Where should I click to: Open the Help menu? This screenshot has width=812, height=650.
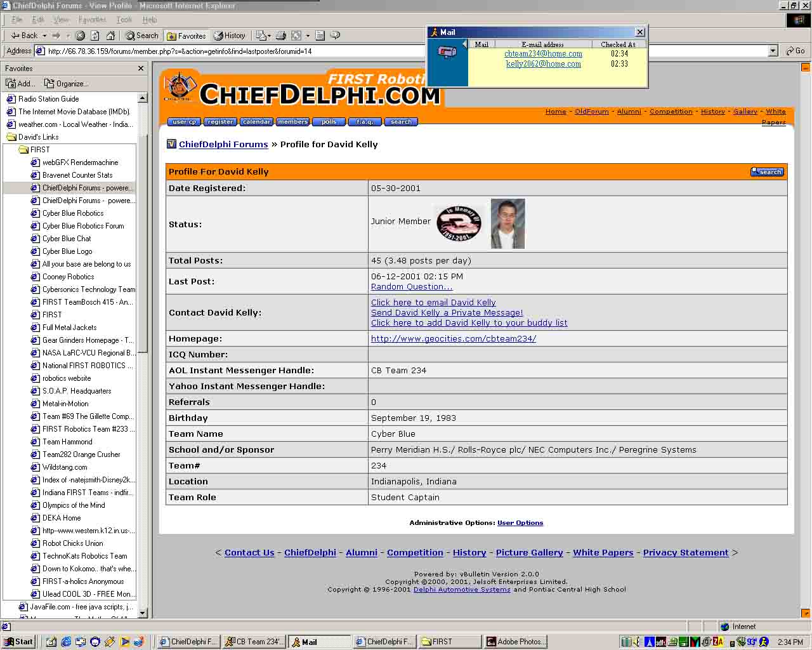click(x=150, y=20)
